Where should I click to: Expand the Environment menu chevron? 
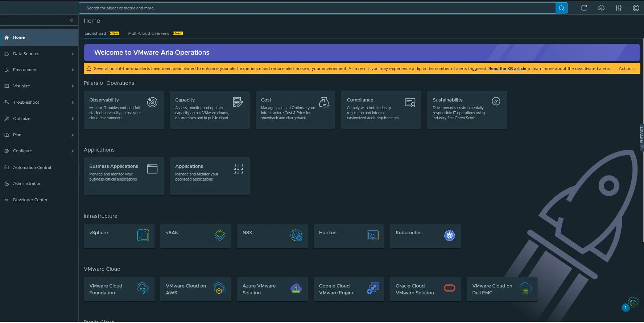click(73, 70)
